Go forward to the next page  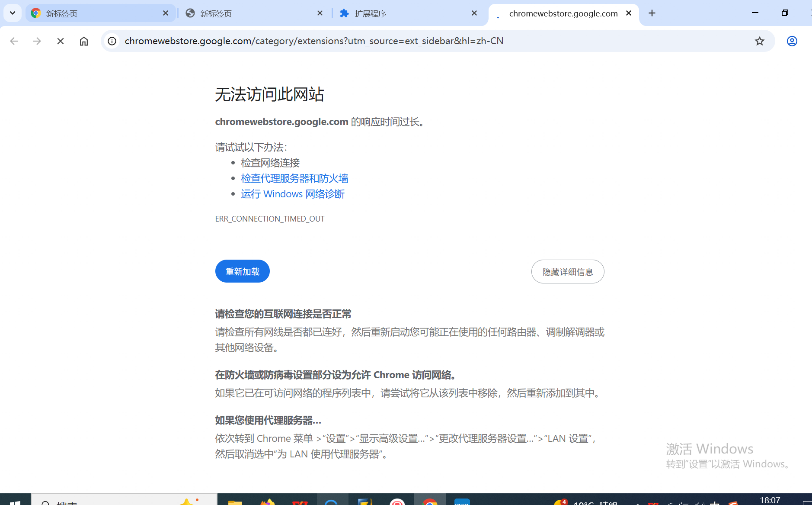pyautogui.click(x=37, y=41)
